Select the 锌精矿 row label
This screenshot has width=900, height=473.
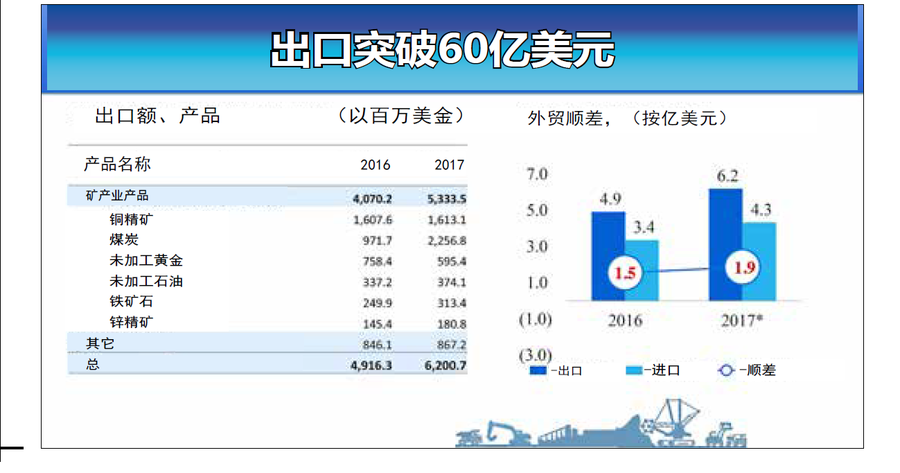[x=131, y=322]
